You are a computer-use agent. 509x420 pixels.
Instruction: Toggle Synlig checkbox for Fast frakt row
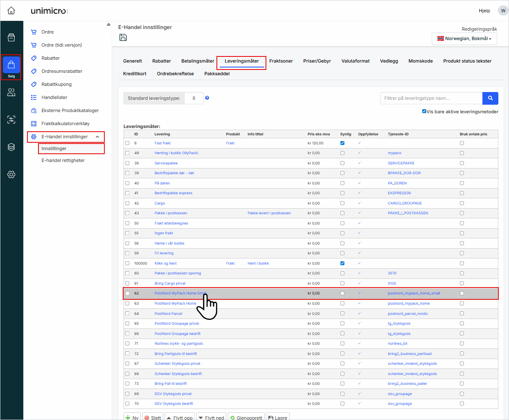(x=342, y=143)
